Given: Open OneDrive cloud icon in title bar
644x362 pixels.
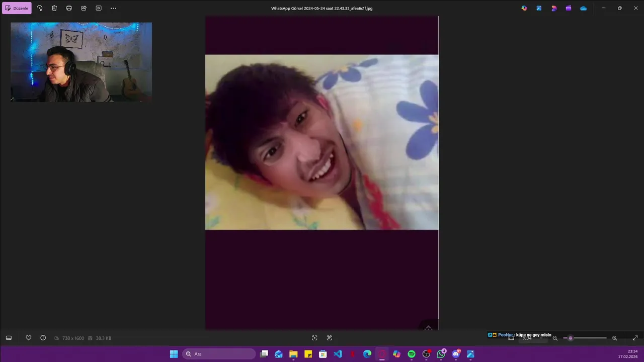Looking at the screenshot, I should (583, 8).
